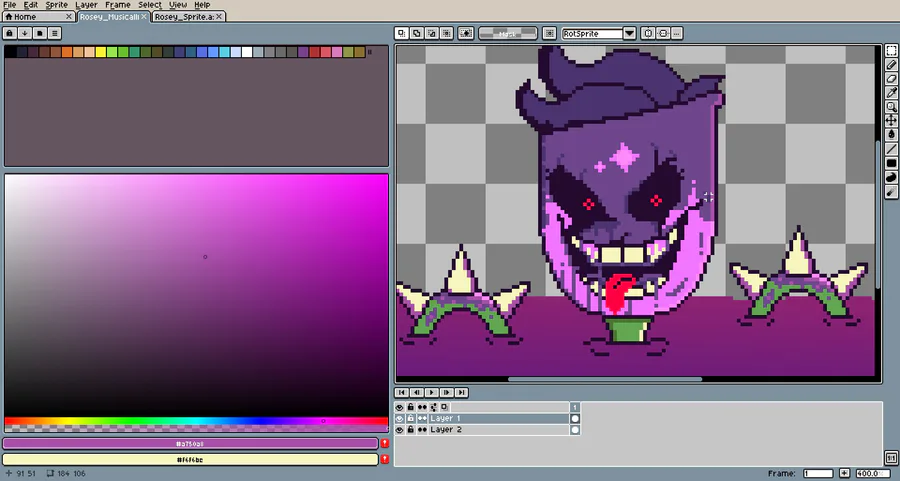
Task: Click the horizontal symmetry icon
Action: pyautogui.click(x=663, y=33)
